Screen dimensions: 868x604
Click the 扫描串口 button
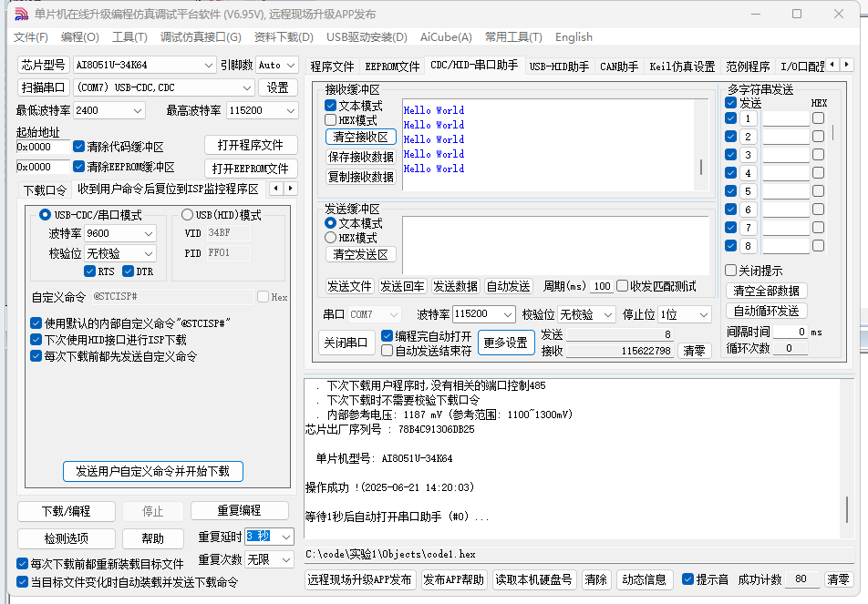coord(43,88)
